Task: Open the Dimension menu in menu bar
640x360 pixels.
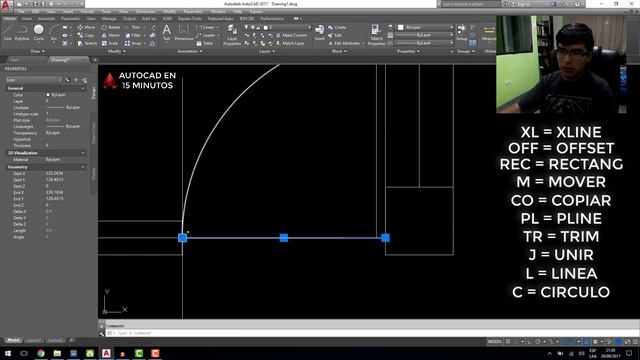Action: point(145,12)
